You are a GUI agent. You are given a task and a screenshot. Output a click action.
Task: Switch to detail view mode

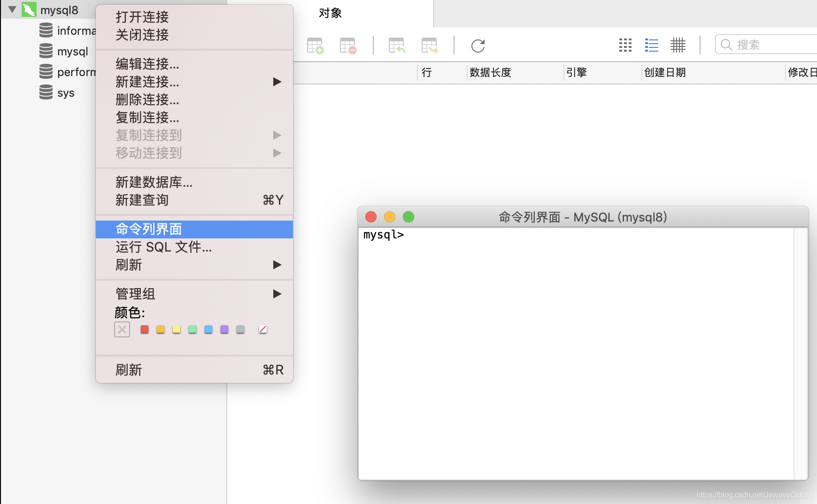678,45
